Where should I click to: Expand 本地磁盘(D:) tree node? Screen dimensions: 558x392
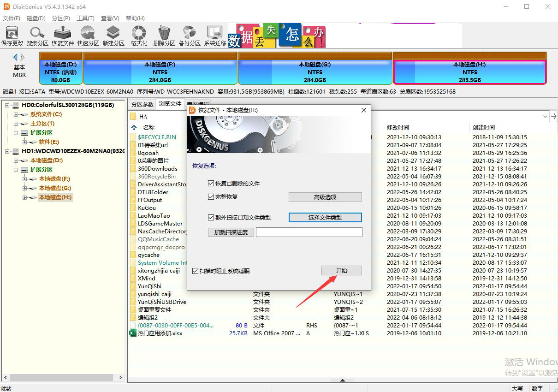[16, 160]
